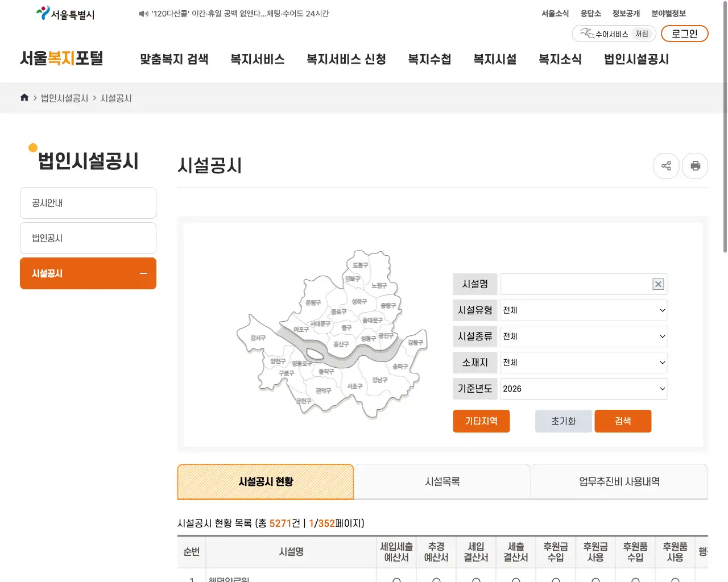Open the 소재지 dropdown
728x582 pixels.
pyautogui.click(x=584, y=363)
